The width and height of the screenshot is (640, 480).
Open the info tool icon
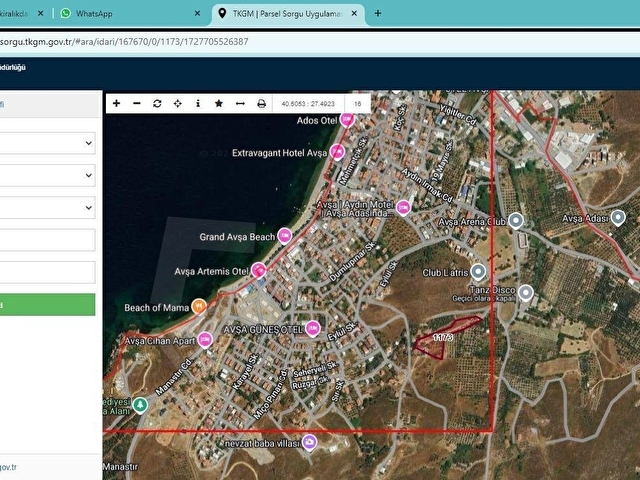198,103
